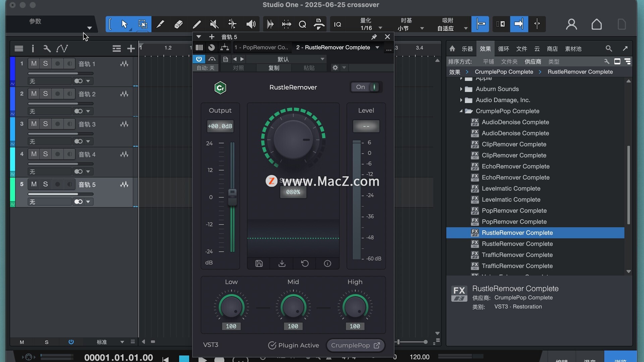Viewport: 644px width, 362px height.
Task: Toggle 对照 compare button
Action: point(238,68)
